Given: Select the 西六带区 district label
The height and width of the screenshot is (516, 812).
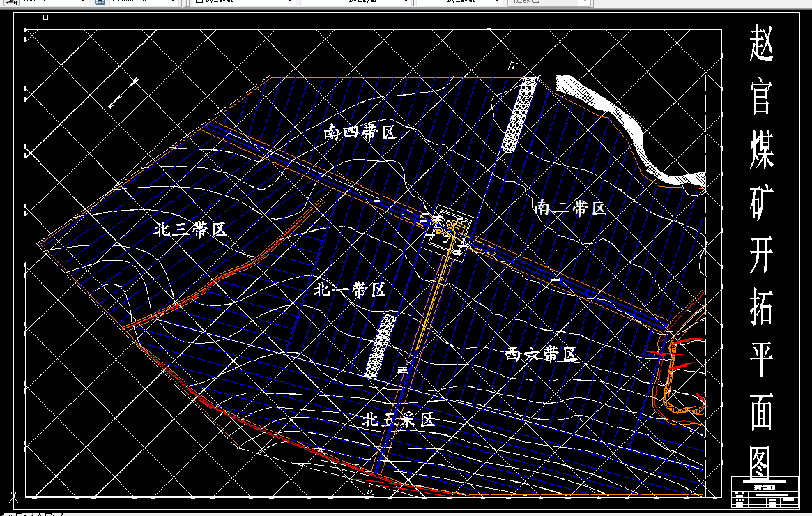Looking at the screenshot, I should tap(541, 354).
